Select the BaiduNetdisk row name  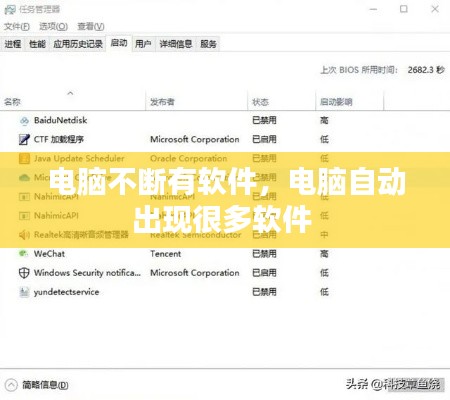pyautogui.click(x=60, y=120)
